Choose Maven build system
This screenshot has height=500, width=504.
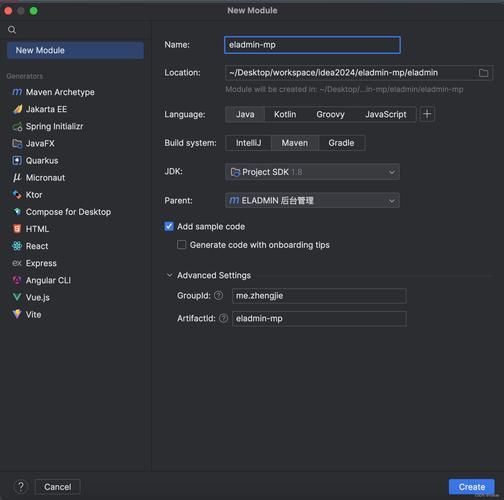[x=295, y=143]
